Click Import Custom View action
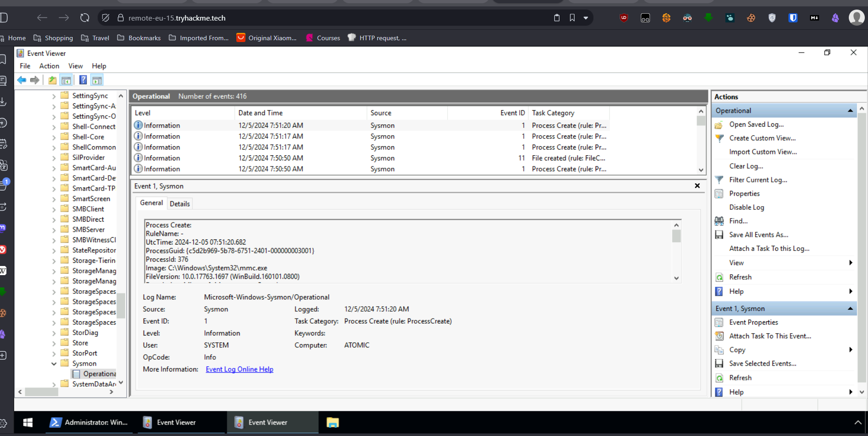868x436 pixels. [763, 152]
